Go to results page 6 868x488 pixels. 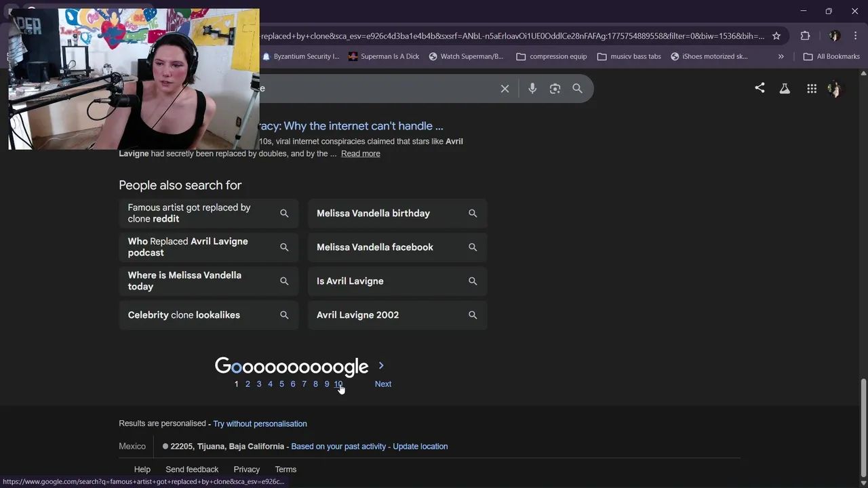pyautogui.click(x=293, y=384)
